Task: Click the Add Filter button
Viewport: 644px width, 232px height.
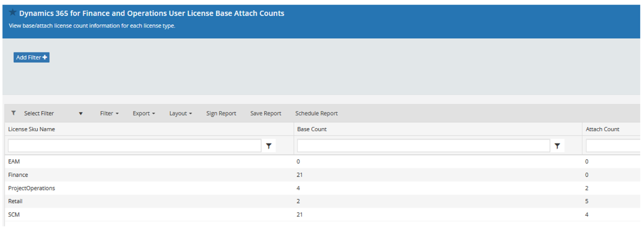Action: (32, 58)
